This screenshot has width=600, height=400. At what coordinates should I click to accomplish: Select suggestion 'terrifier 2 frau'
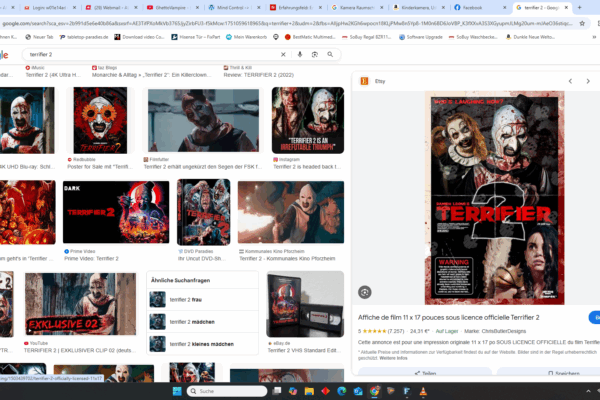(202, 299)
